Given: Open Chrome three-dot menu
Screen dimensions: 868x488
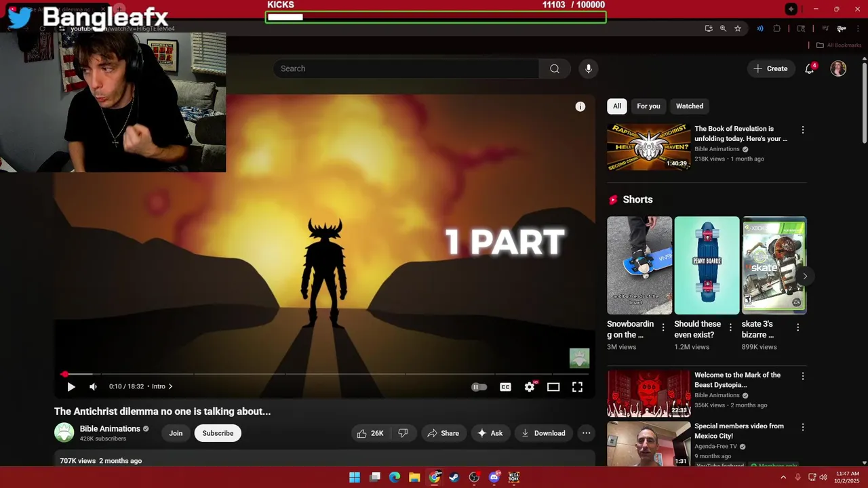Looking at the screenshot, I should pyautogui.click(x=858, y=28).
